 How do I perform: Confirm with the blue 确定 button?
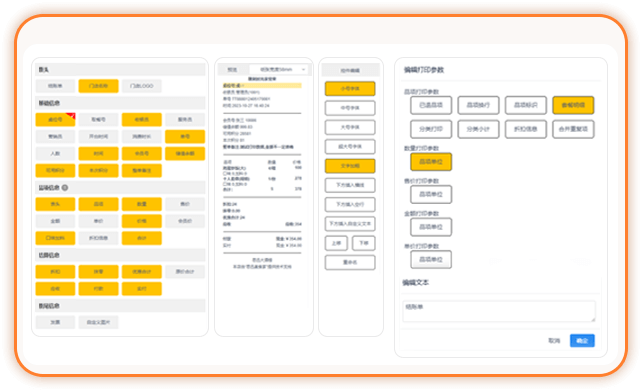pos(582,341)
